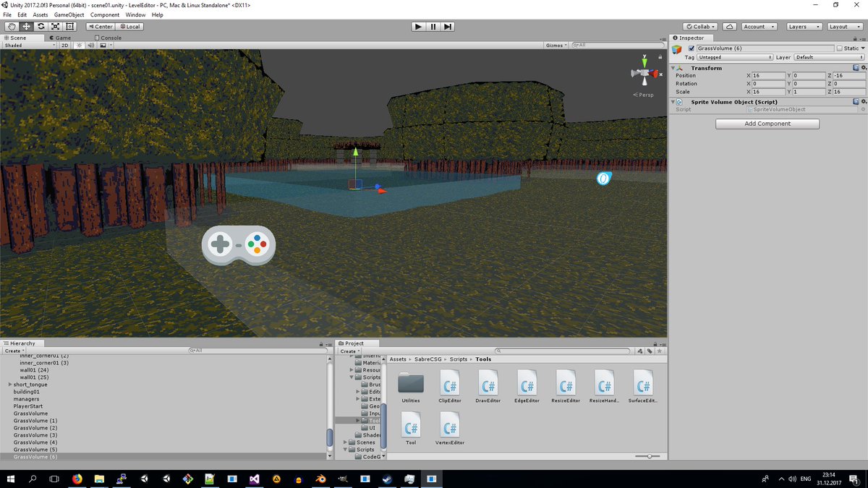The image size is (868, 488).
Task: Select the Scale tool
Action: point(55,26)
